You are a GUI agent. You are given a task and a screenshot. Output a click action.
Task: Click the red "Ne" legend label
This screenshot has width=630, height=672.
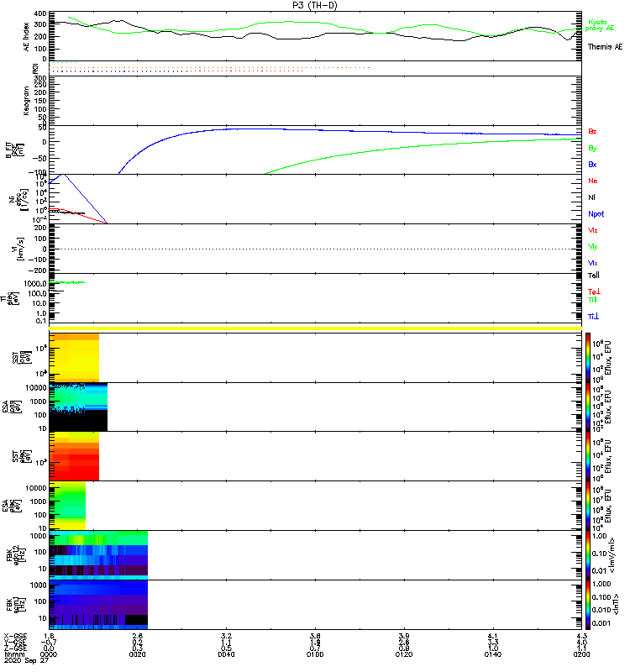click(593, 181)
